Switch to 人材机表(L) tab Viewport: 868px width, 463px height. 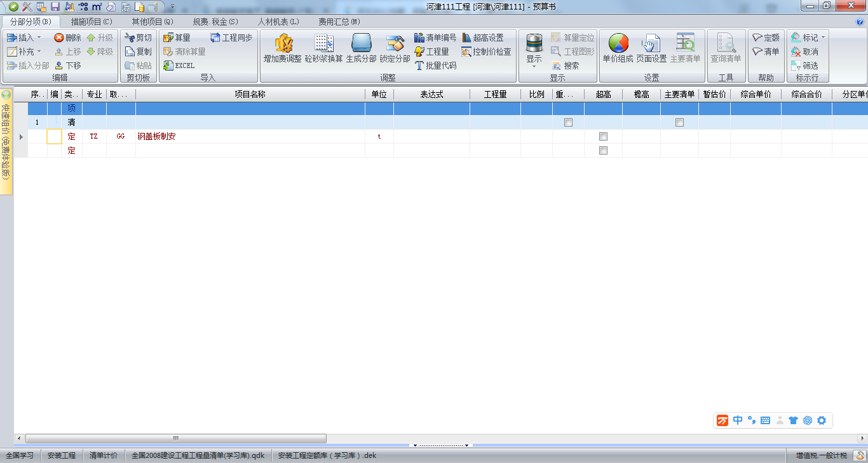278,22
